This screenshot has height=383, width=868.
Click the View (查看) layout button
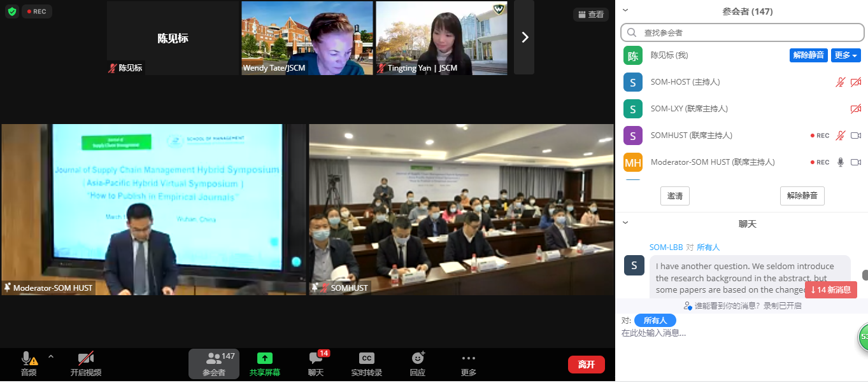pos(590,14)
